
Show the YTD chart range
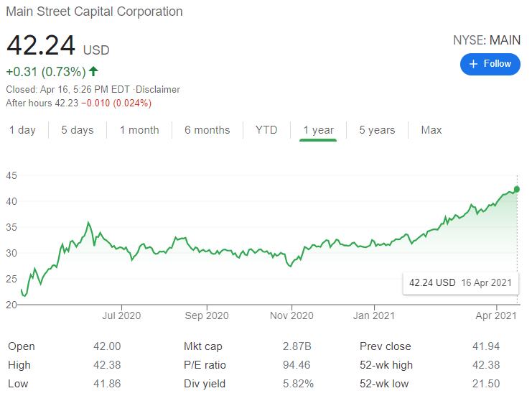pyautogui.click(x=266, y=130)
